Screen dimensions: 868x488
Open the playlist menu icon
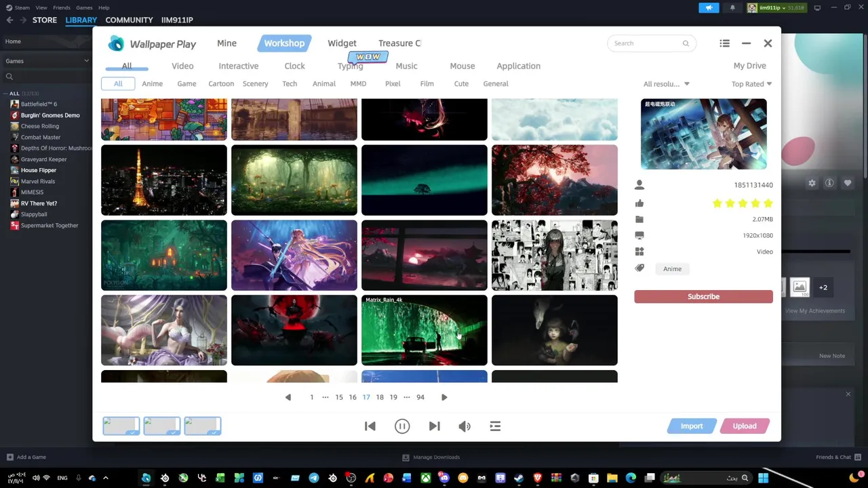point(495,426)
